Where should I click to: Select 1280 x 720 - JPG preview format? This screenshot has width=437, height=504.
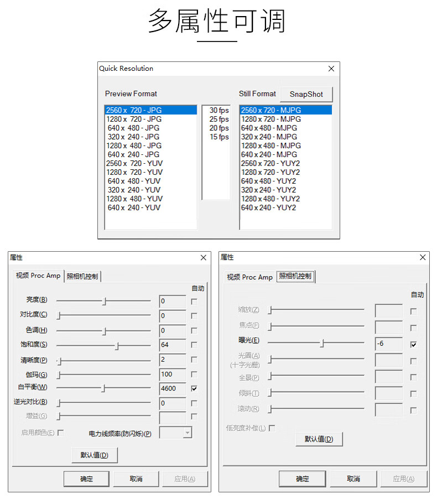pos(150,119)
